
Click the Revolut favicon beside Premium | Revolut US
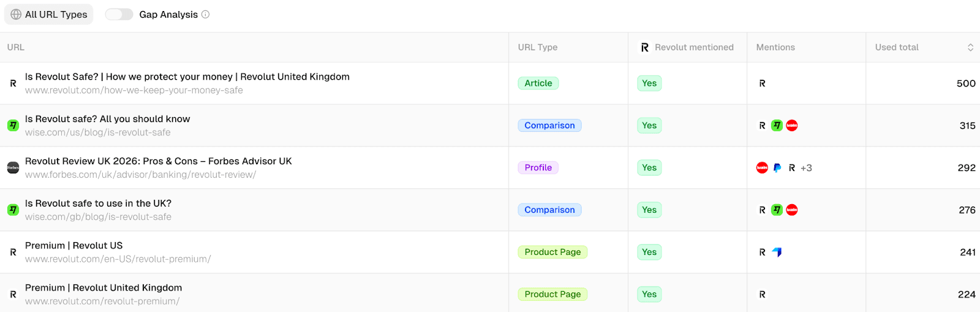[x=13, y=253]
